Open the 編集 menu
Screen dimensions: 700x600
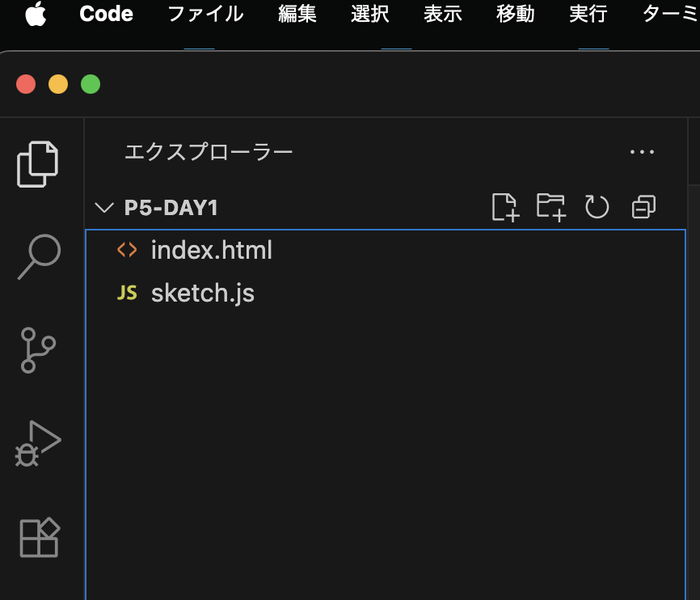pyautogui.click(x=297, y=15)
